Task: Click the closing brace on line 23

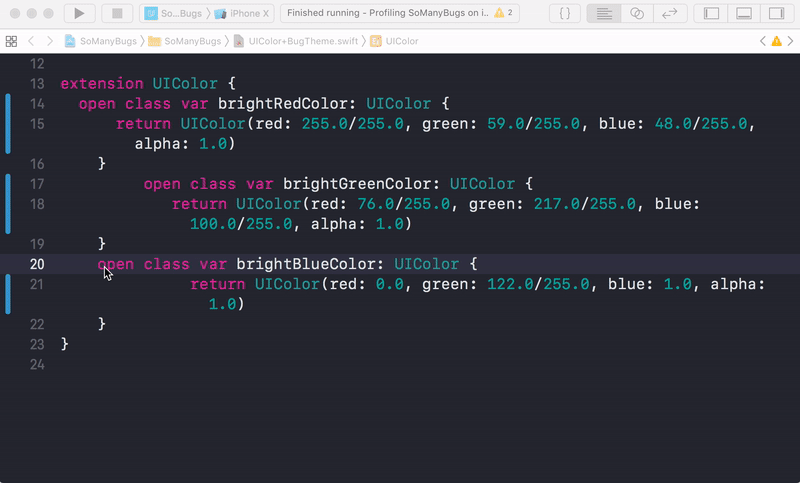Action: click(65, 344)
